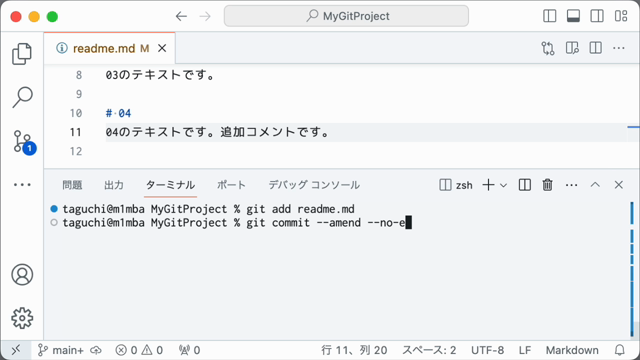Toggle the bottom panel layout button
640x360 pixels.
573,16
